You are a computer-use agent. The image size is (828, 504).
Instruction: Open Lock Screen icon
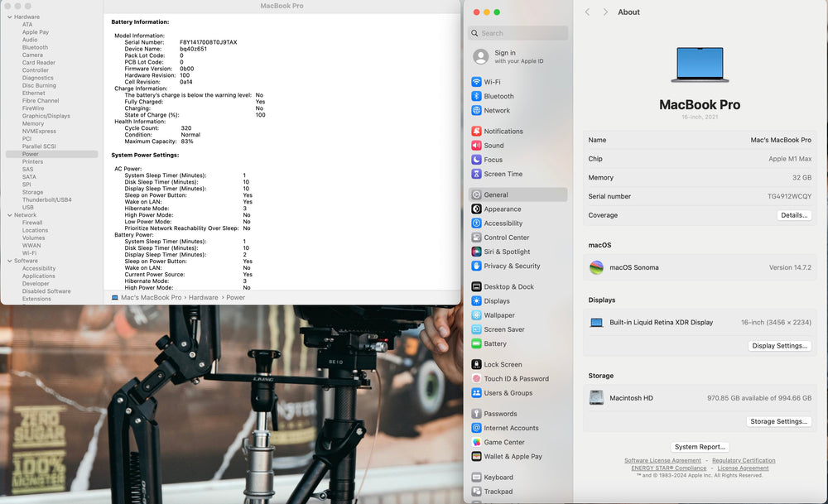[x=476, y=364]
